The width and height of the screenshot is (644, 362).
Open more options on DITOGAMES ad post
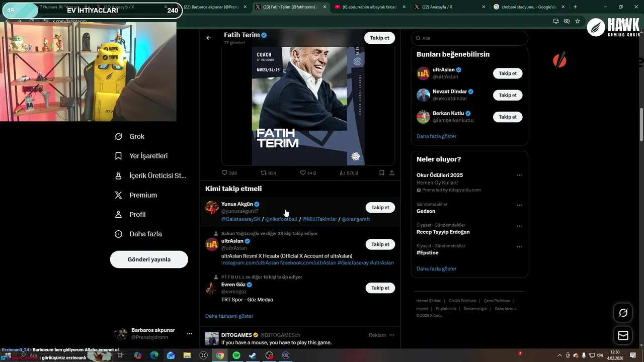(392, 335)
